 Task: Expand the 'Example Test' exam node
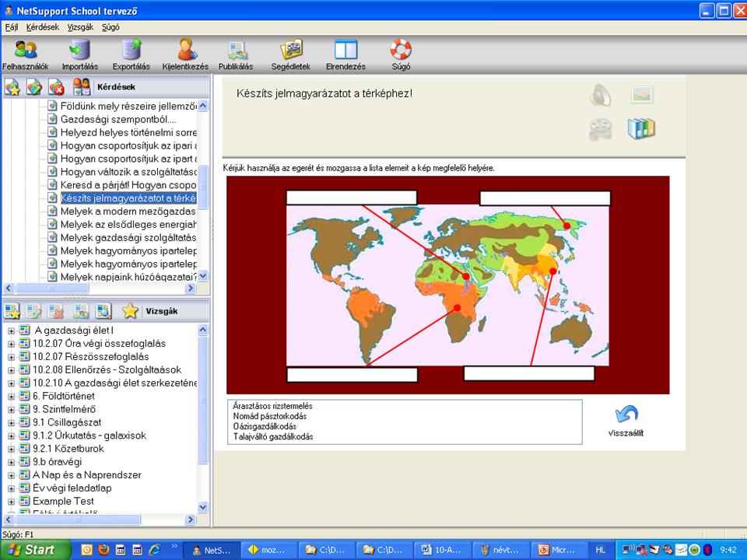point(12,502)
